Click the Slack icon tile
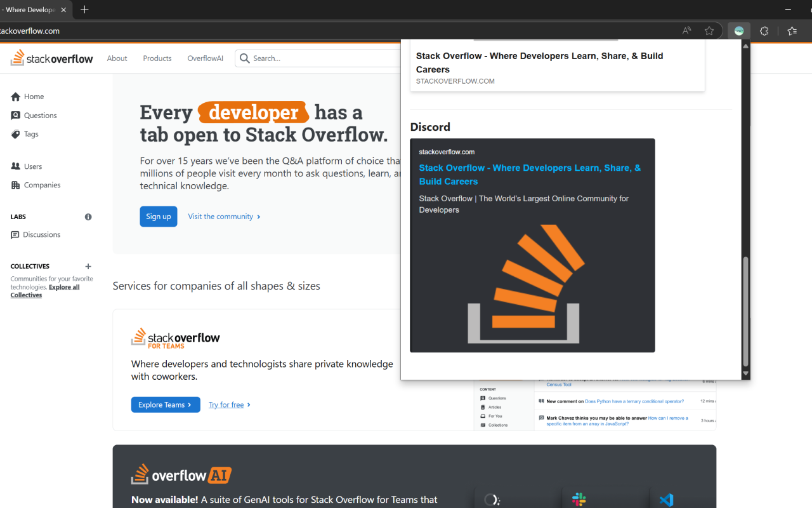Screen dimensions: 812x508 [579, 499]
